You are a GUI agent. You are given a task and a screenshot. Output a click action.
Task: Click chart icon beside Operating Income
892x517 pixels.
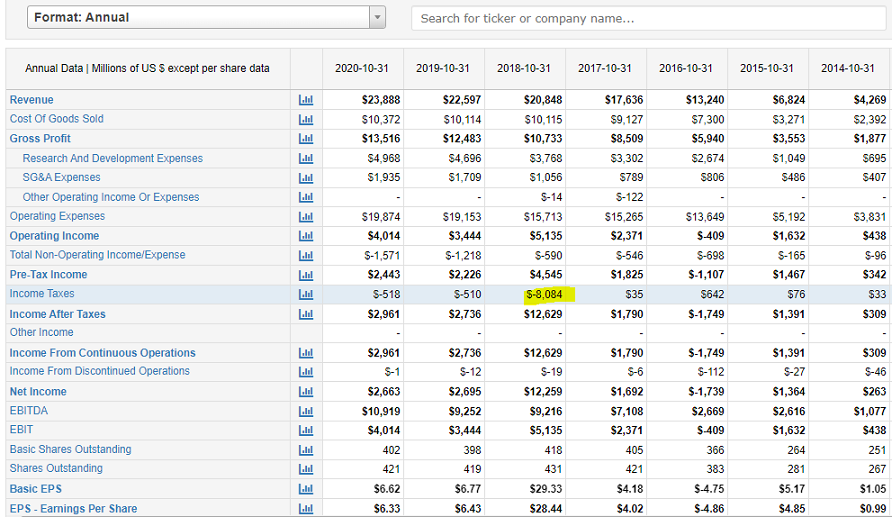(306, 236)
